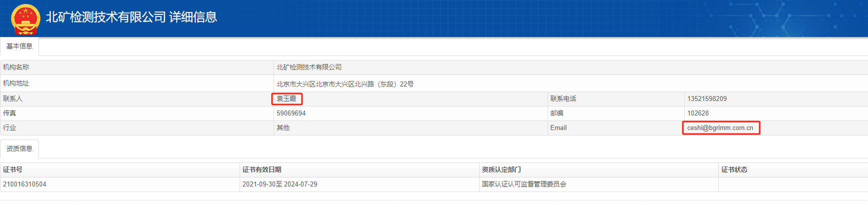The image size is (868, 206).
Task: Click the 资质认定部门 column header
Action: click(598, 169)
